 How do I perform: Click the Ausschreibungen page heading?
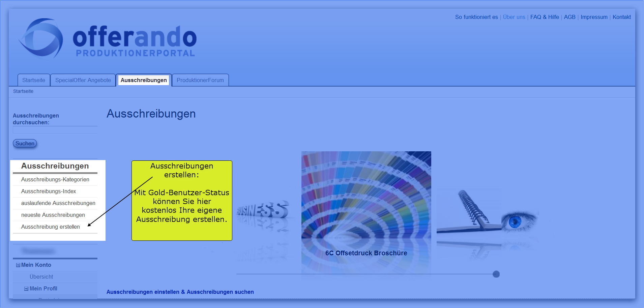click(x=151, y=114)
